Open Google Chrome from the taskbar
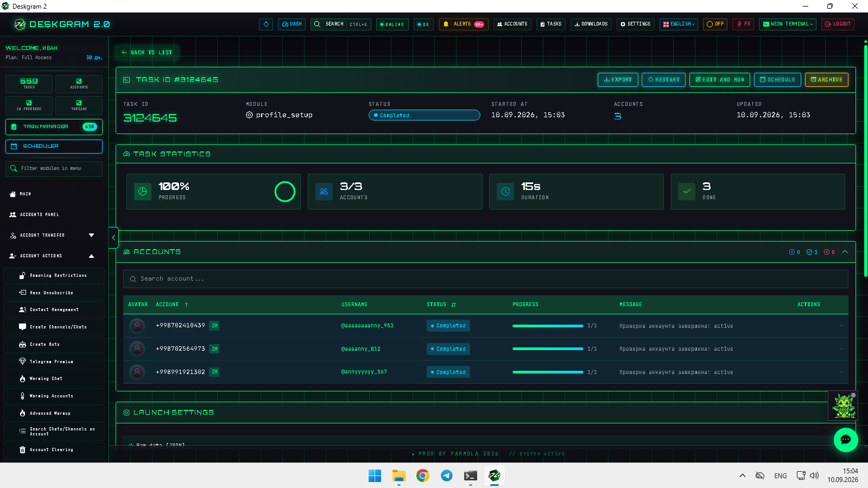Image resolution: width=868 pixels, height=488 pixels. tap(422, 476)
